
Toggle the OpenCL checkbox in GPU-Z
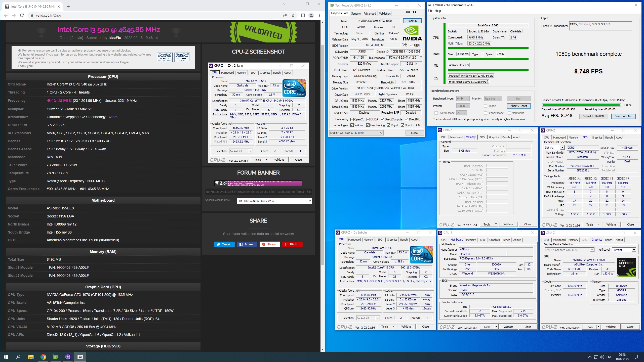tap(352, 119)
